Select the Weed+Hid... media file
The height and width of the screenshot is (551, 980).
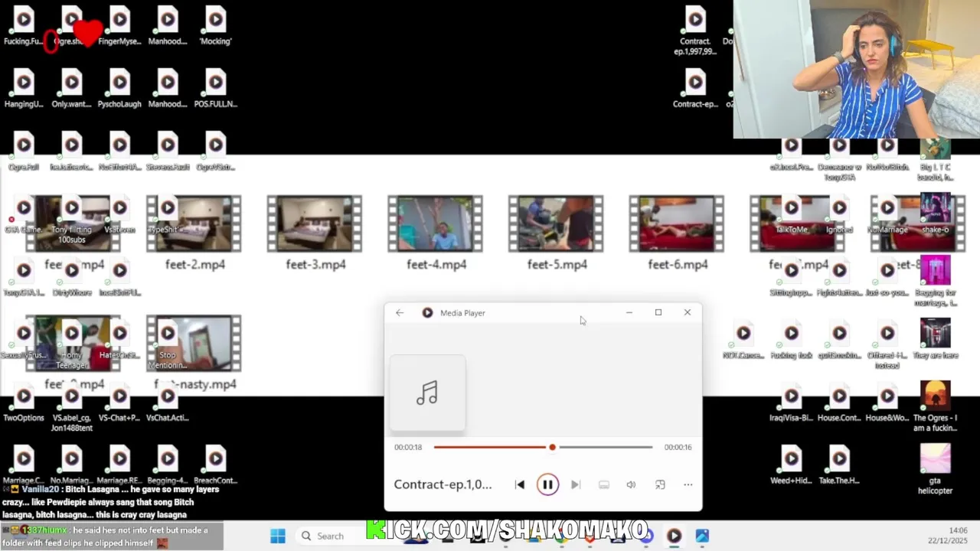792,466
